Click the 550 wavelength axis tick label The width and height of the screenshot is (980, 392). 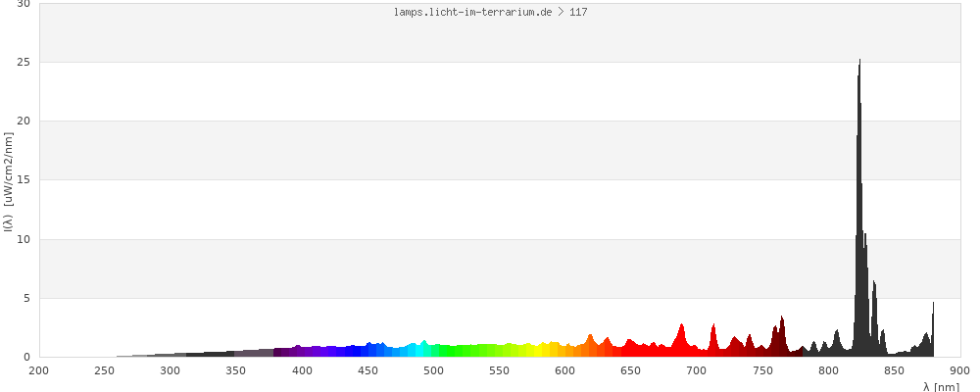[x=500, y=370]
